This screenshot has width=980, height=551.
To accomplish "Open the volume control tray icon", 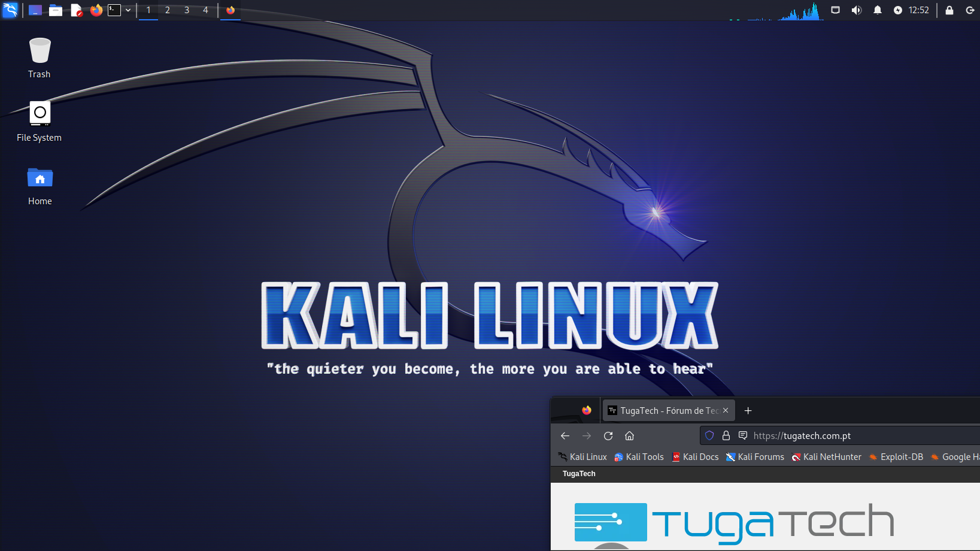I will 857,10.
